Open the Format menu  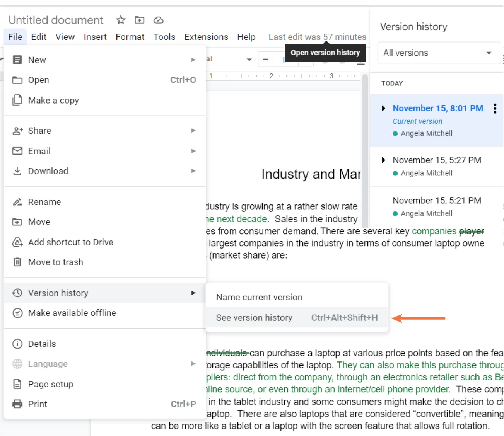click(x=130, y=37)
